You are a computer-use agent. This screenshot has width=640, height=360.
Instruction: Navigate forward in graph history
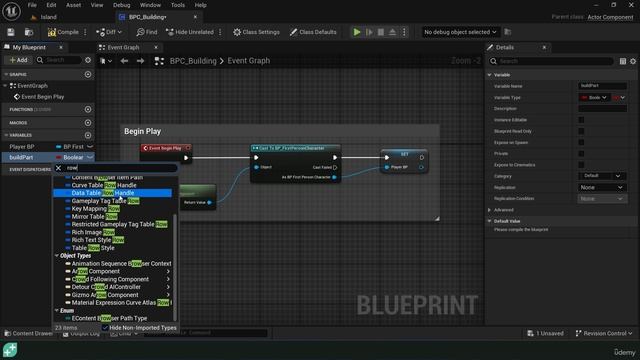140,61
